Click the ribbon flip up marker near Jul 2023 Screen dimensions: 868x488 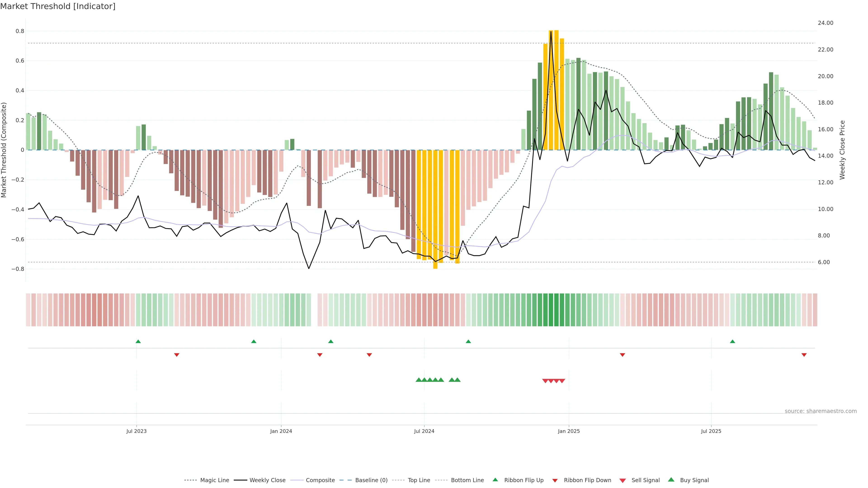(x=138, y=342)
